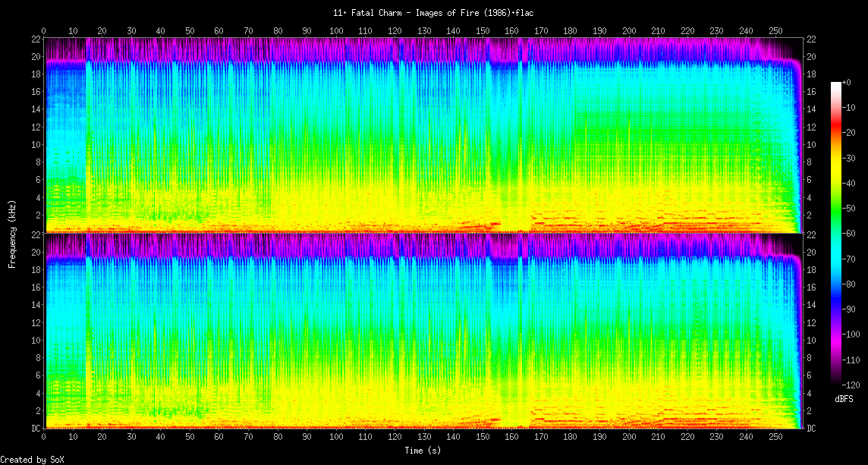
Task: Click the 20 kHz label on lower-right frequency axis
Action: [811, 253]
